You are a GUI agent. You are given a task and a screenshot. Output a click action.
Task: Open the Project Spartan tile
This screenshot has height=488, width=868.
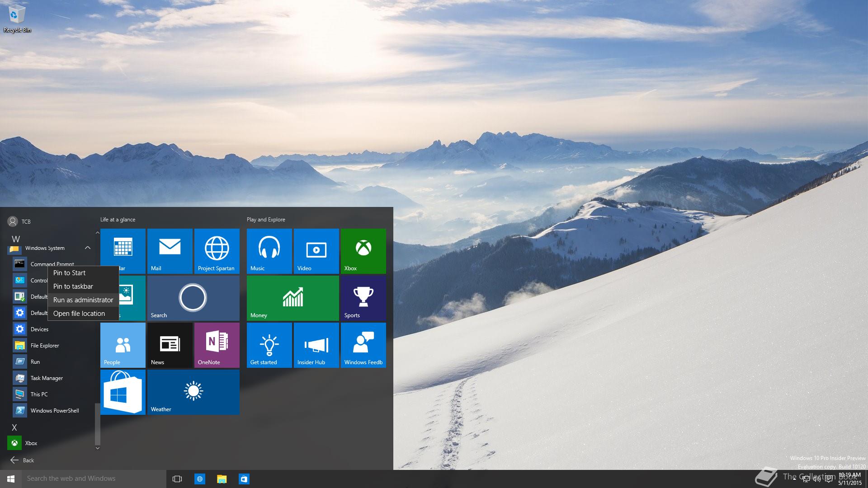point(217,251)
